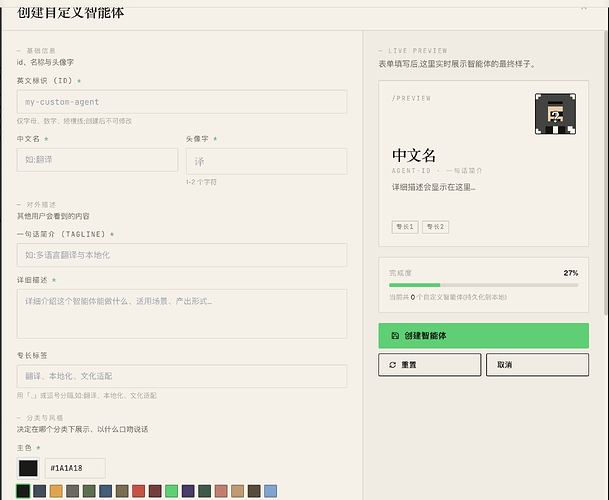
Task: Focus the 英文标识 ID field with my-custom-agent placeholder
Action: click(182, 102)
